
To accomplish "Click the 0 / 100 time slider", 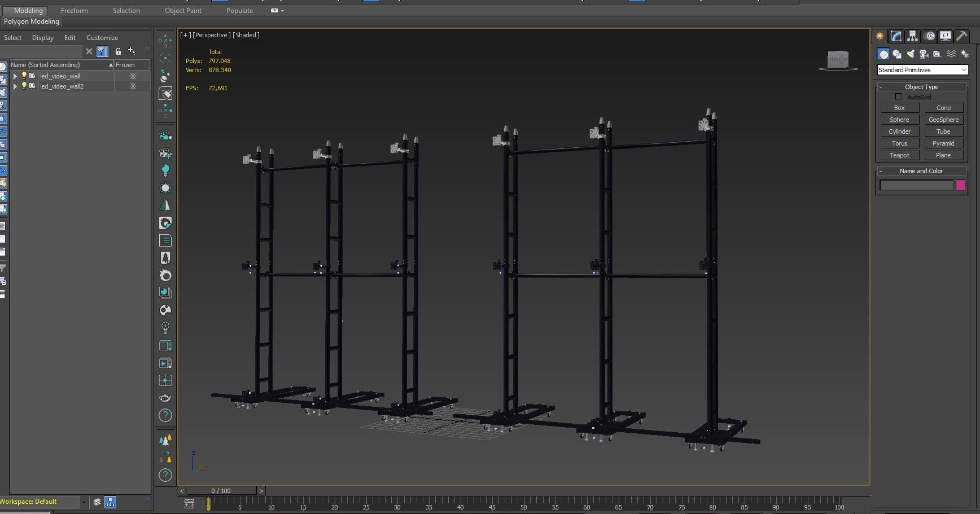I will pyautogui.click(x=221, y=491).
